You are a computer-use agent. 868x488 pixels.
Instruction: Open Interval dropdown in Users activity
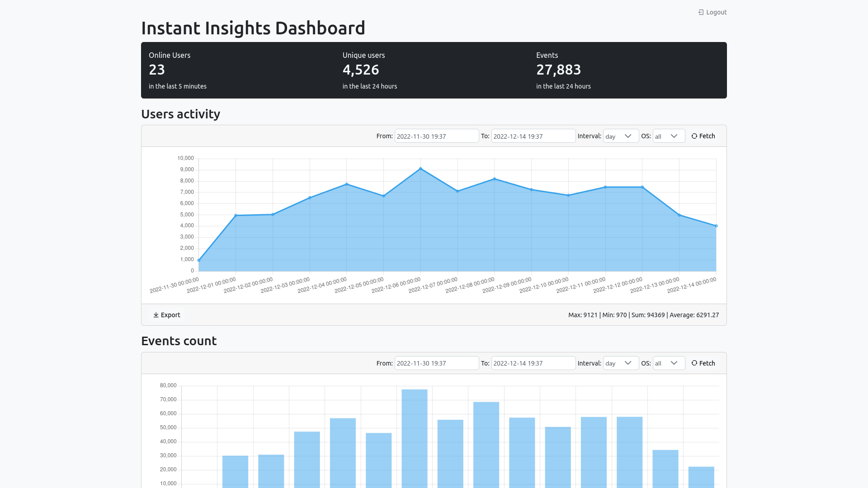(621, 136)
